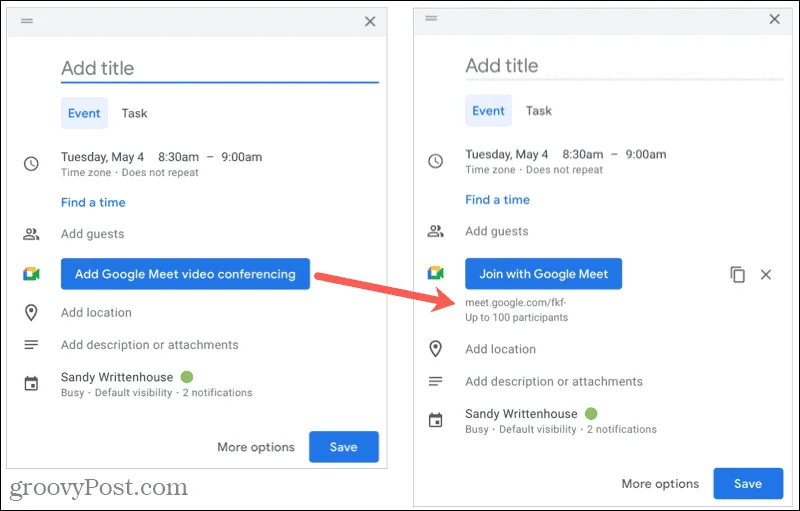This screenshot has width=800, height=511.
Task: Click Save in the left dialog
Action: click(x=344, y=447)
